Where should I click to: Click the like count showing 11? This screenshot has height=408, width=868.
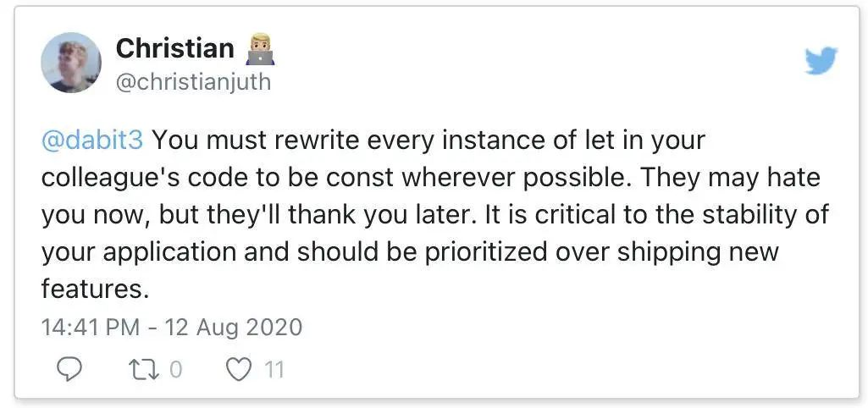coord(274,370)
